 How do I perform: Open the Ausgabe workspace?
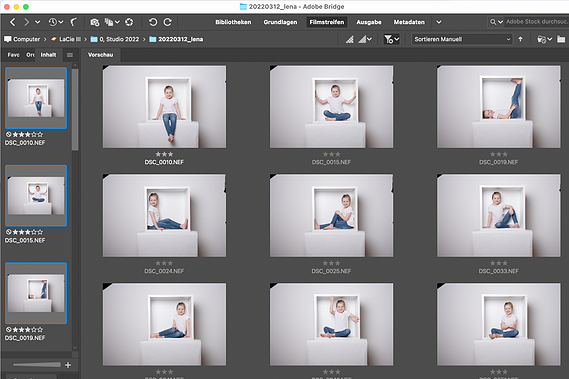tap(369, 22)
